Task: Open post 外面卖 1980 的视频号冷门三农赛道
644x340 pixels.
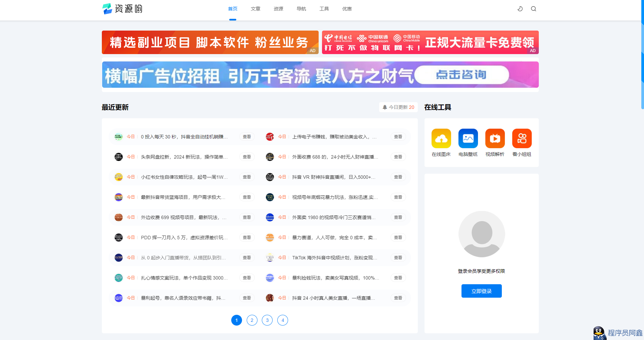Action: click(x=334, y=217)
